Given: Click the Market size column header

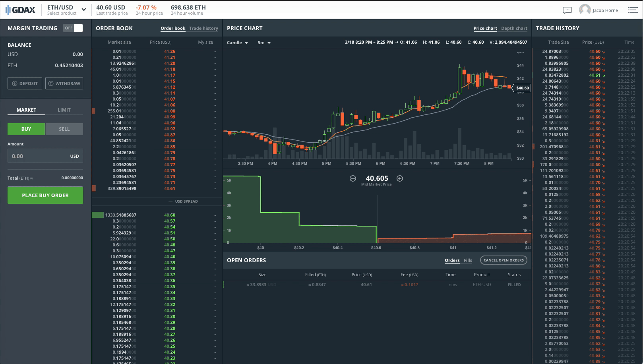Looking at the screenshot, I should pos(119,42).
